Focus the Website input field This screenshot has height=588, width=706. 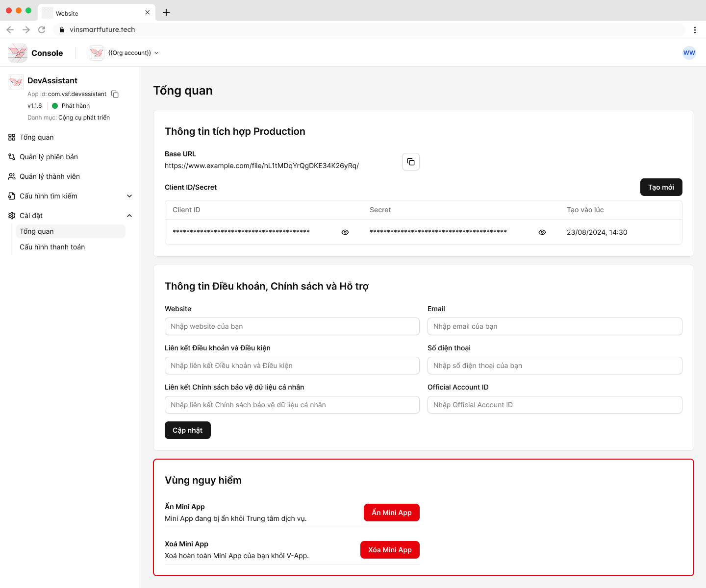click(x=292, y=326)
